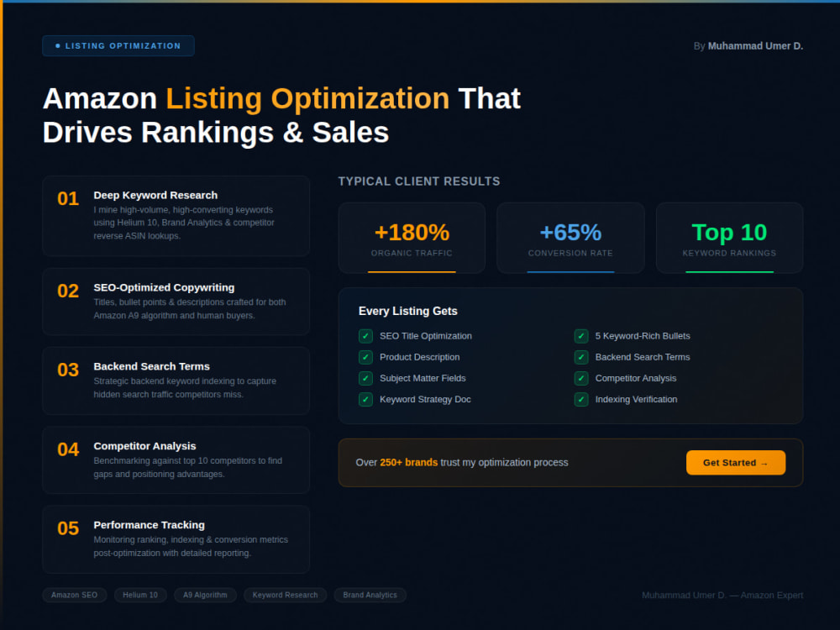840x630 pixels.
Task: Click the 01 step number
Action: coord(68,199)
